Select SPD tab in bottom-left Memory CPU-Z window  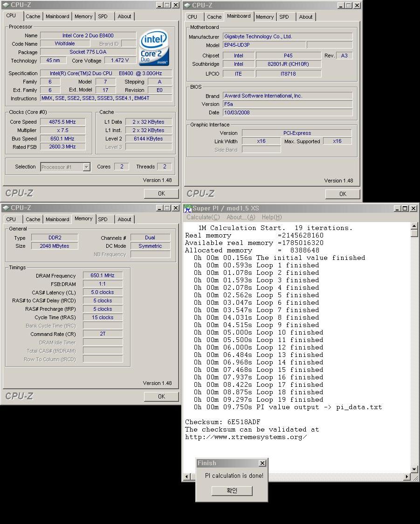pyautogui.click(x=103, y=219)
